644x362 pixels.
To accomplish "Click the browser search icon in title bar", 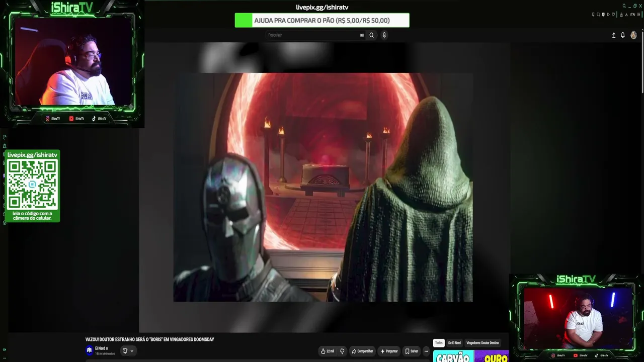I will pyautogui.click(x=624, y=6).
